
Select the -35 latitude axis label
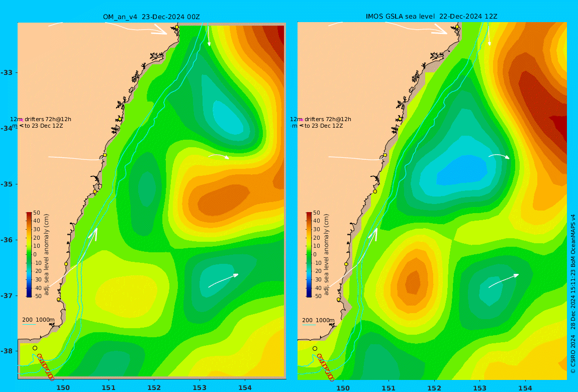click(8, 184)
